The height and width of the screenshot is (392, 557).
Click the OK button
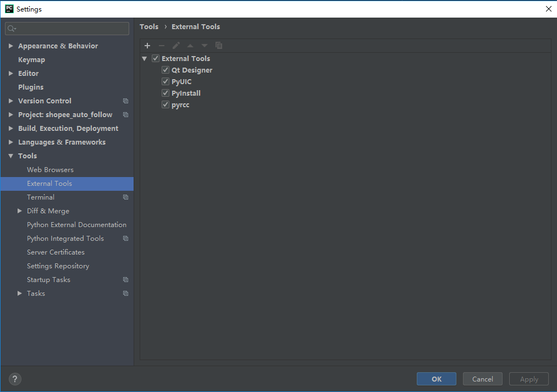[x=436, y=379]
